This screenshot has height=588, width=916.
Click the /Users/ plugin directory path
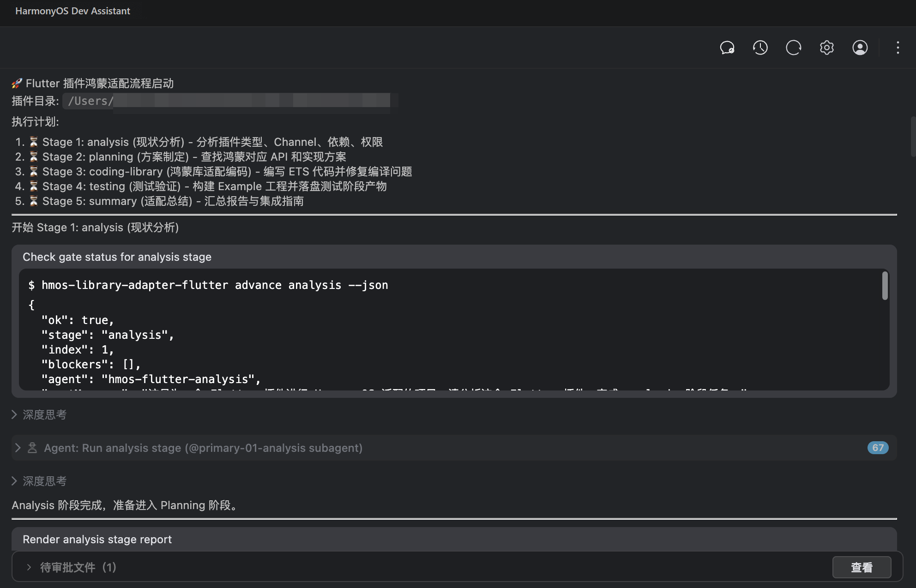[230, 101]
